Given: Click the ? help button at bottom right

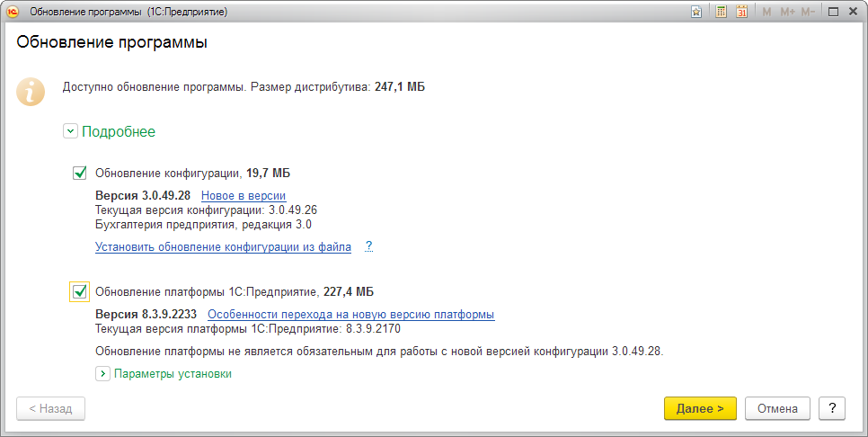Looking at the screenshot, I should click(x=832, y=408).
